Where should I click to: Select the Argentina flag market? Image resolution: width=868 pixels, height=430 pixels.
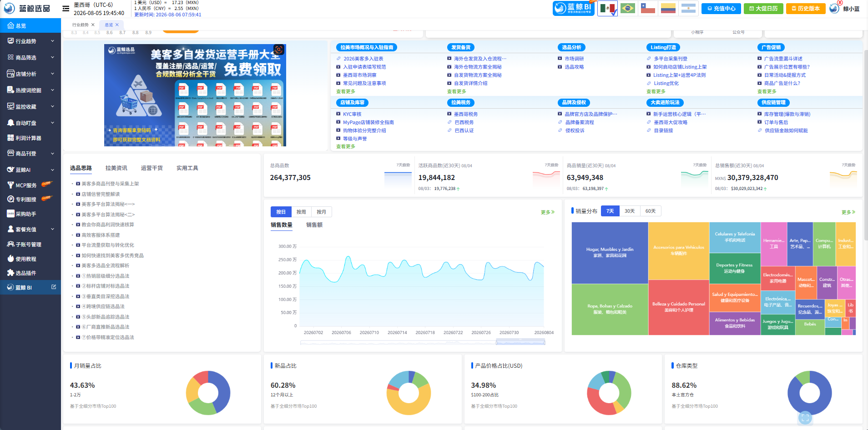(688, 8)
